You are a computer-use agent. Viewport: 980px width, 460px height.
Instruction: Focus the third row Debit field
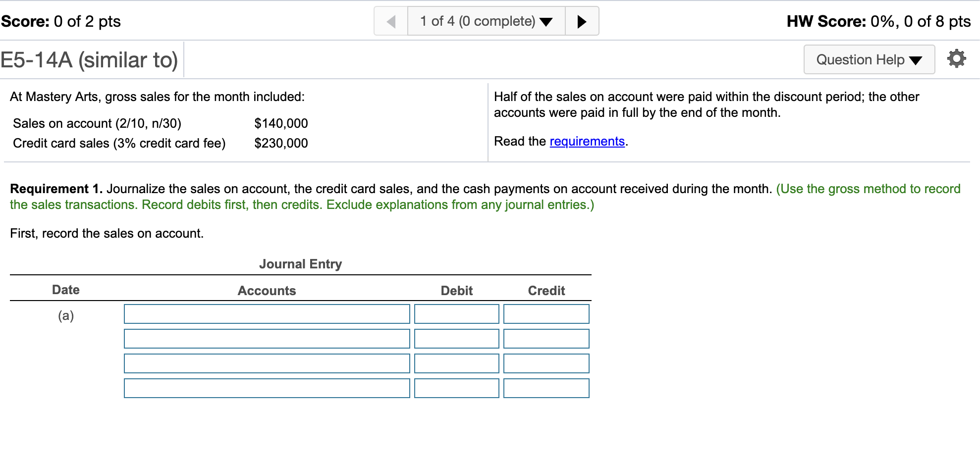click(x=457, y=363)
